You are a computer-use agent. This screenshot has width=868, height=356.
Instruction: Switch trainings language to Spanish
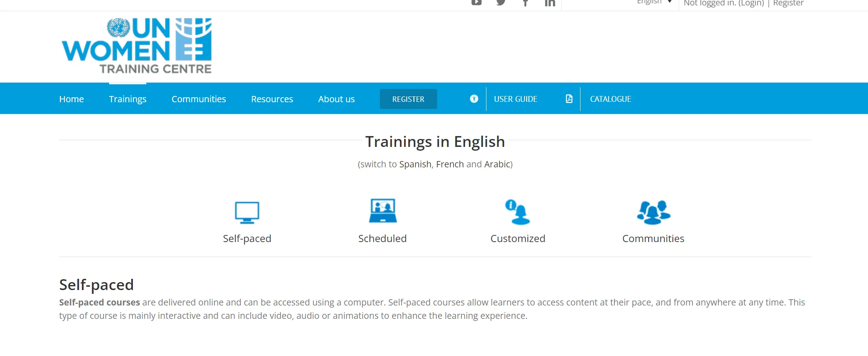point(415,164)
